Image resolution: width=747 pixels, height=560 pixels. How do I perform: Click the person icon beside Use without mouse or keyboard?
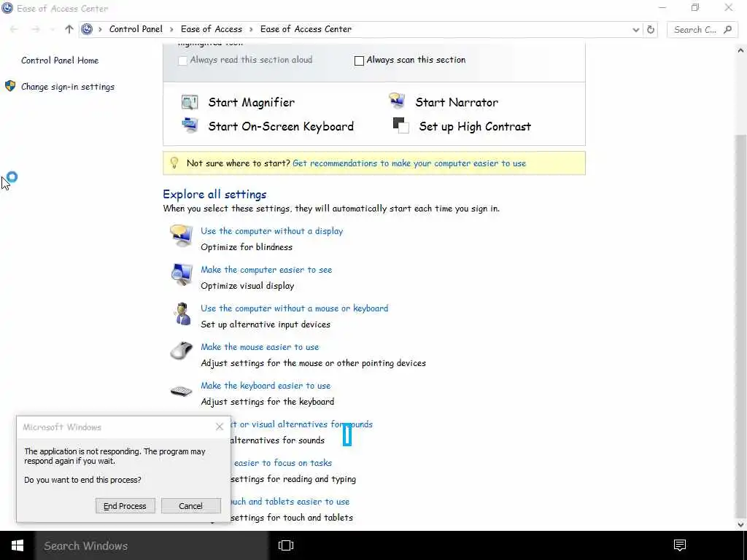tap(182, 314)
